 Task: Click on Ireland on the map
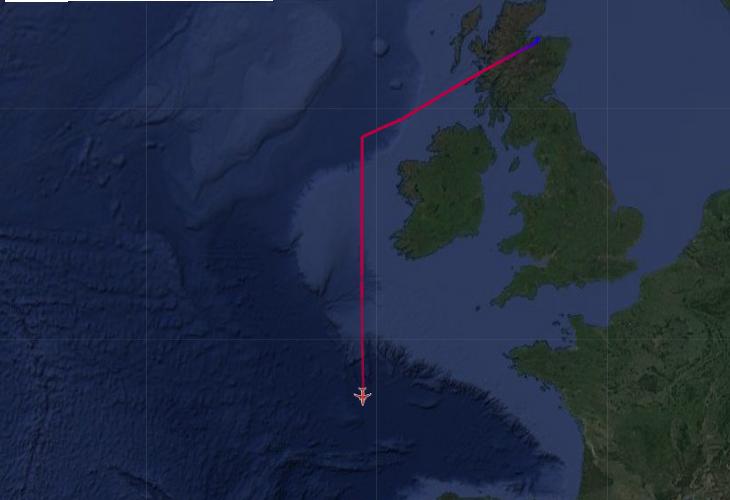(442, 196)
